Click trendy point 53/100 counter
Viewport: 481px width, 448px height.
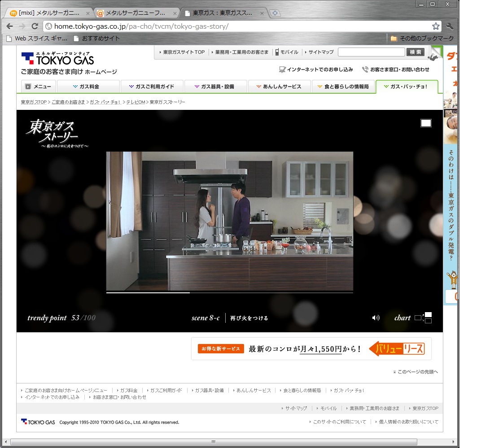pos(61,318)
